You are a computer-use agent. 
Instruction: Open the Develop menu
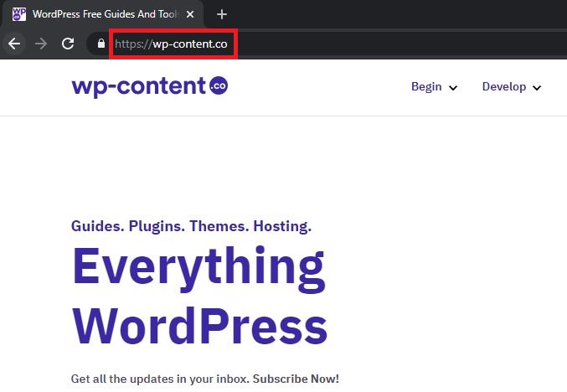tap(504, 87)
